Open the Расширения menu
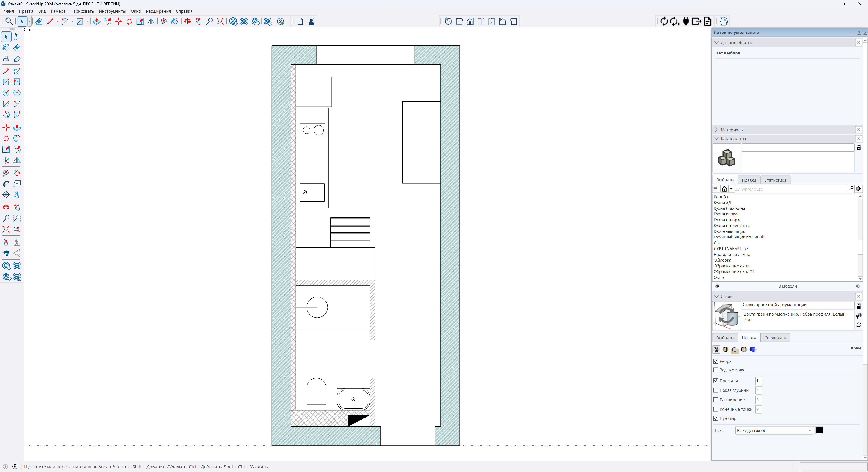 coord(158,11)
